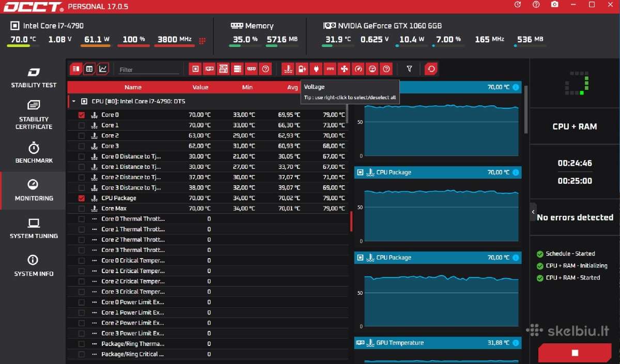Click the Memory 35.0 % usage bar
The image size is (620, 364).
245,46
